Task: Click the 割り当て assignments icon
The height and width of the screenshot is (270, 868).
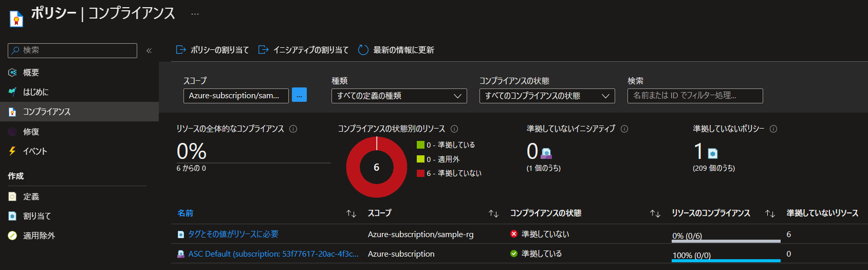Action: (x=12, y=216)
